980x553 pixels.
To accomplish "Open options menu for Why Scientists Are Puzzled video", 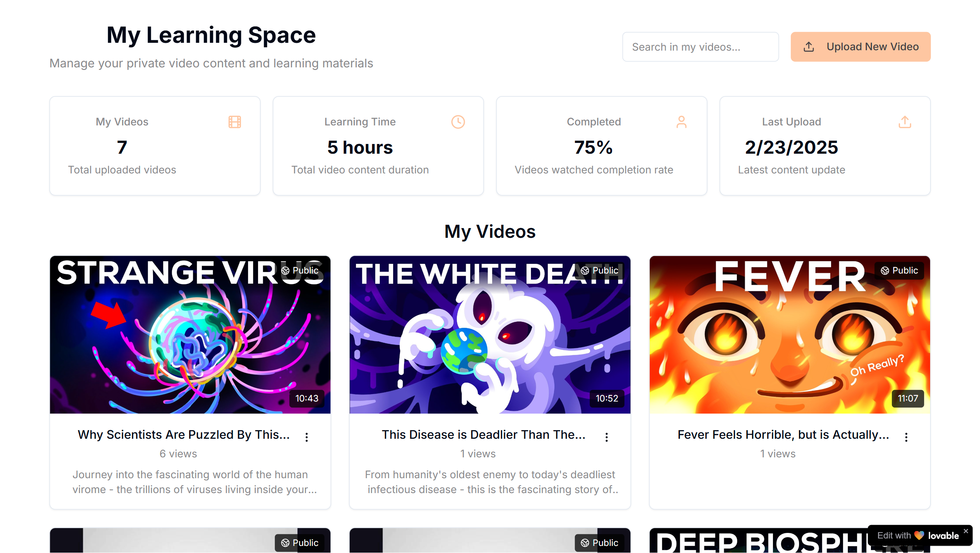I will coord(307,437).
